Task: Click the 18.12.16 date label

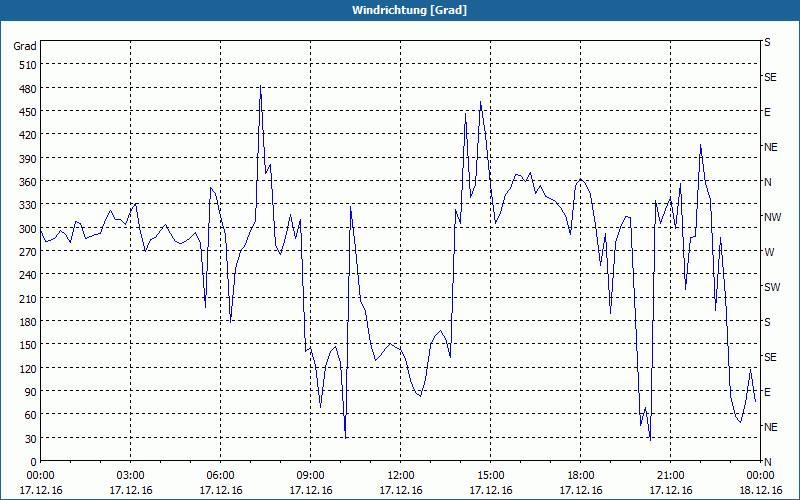Action: point(761,490)
